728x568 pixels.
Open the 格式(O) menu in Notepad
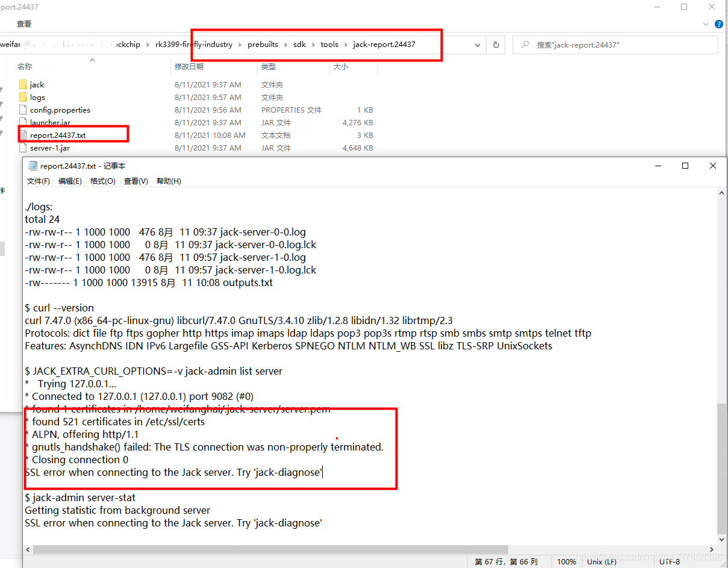coord(102,181)
